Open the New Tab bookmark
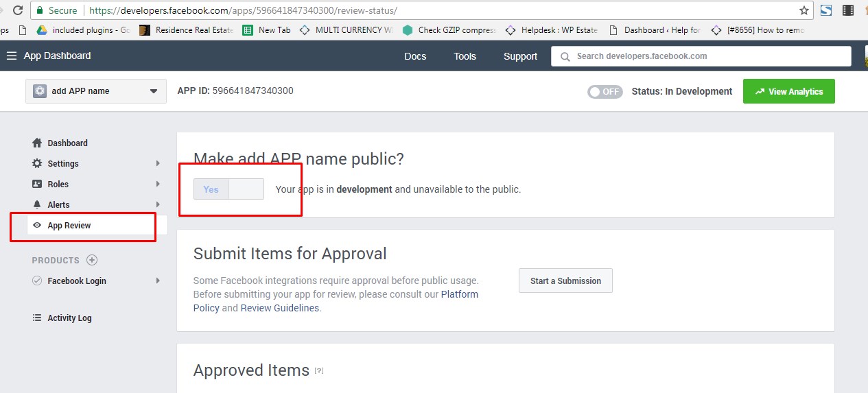Viewport: 868px width, 393px height. [x=267, y=30]
